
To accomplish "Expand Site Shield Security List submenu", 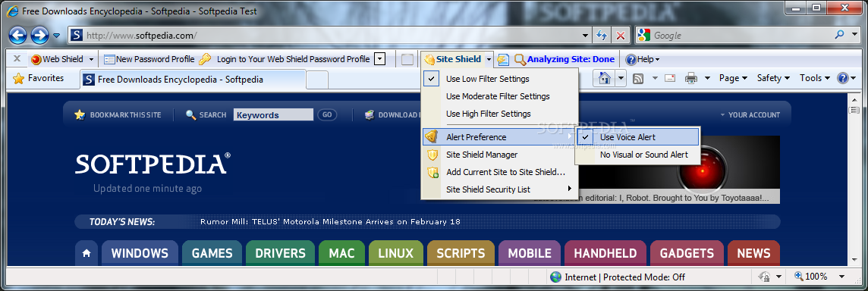I will click(x=500, y=189).
